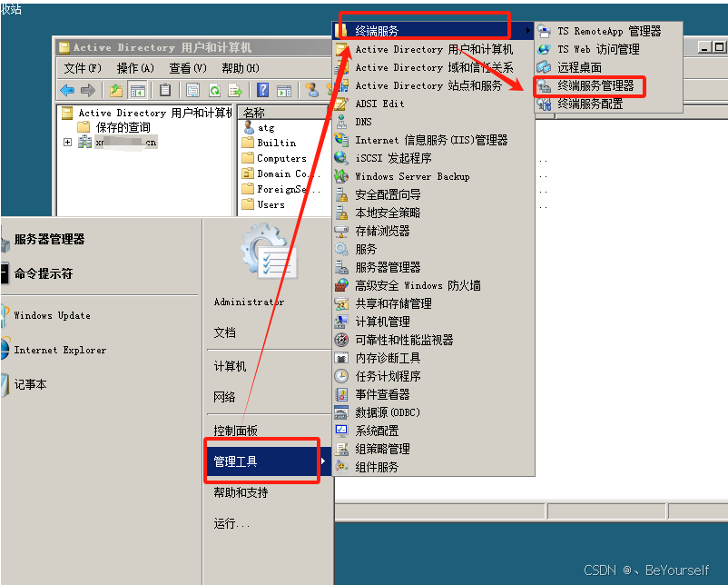Select the Computers folder in the list

click(281, 158)
